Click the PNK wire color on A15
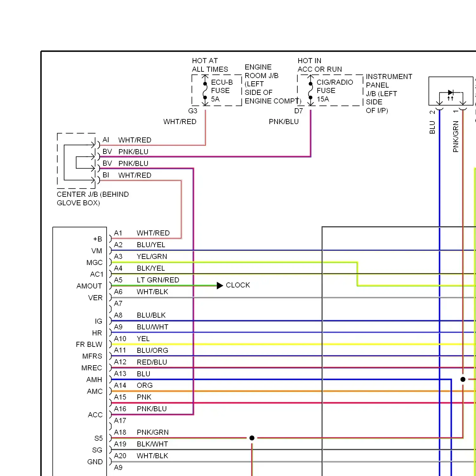 coord(144,397)
